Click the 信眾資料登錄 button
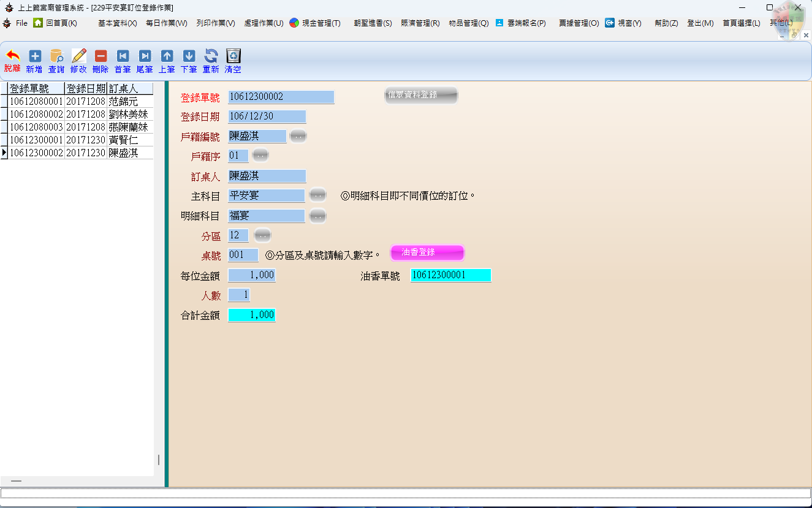The height and width of the screenshot is (508, 812). tap(421, 95)
